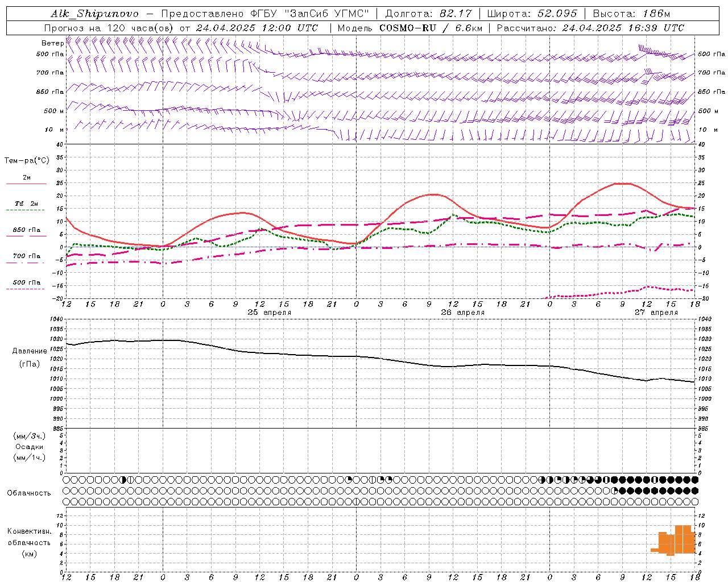Click the 500 гПа temperature legend entry

pyautogui.click(x=26, y=282)
